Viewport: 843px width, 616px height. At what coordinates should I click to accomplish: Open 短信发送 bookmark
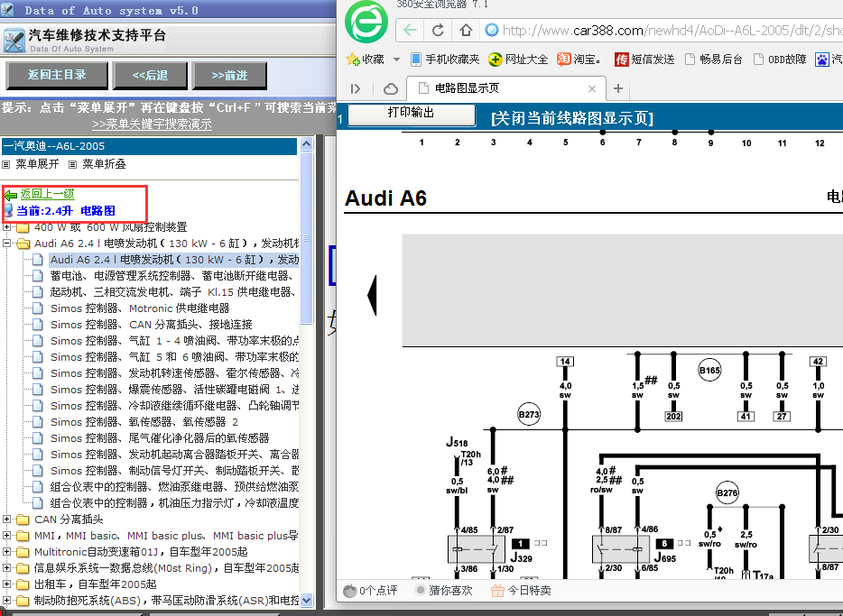click(644, 60)
